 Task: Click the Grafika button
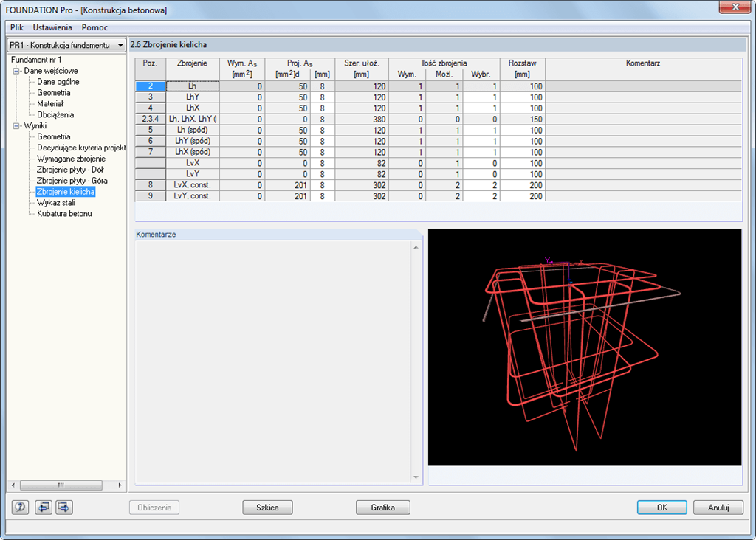(x=383, y=508)
